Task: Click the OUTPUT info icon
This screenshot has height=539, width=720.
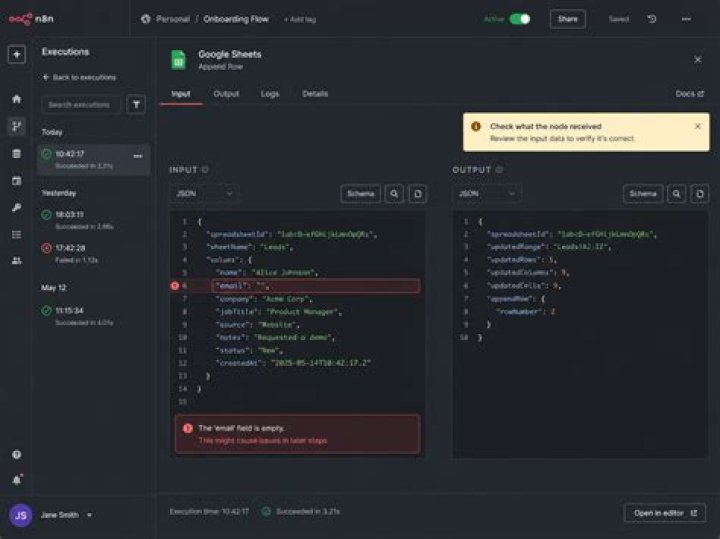Action: pyautogui.click(x=499, y=170)
